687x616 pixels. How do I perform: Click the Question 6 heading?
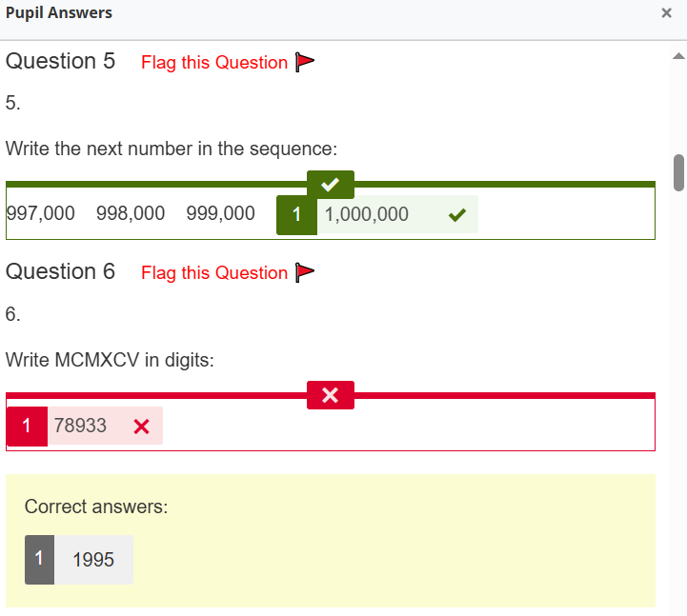pos(61,272)
